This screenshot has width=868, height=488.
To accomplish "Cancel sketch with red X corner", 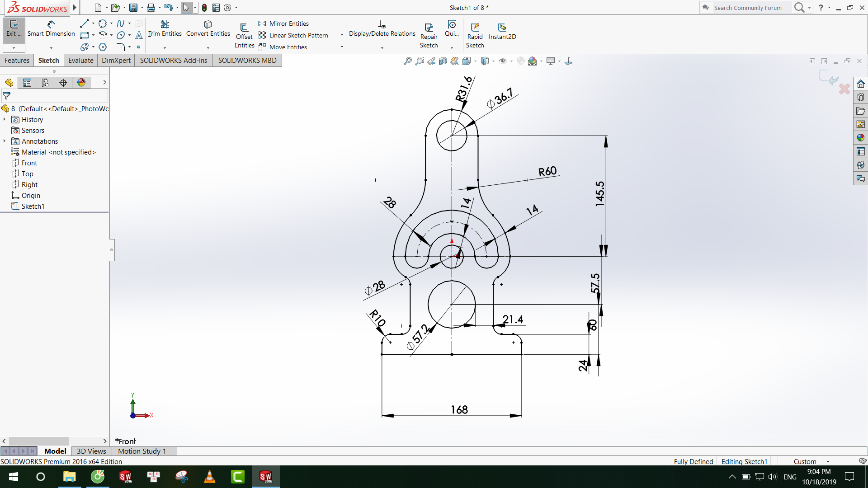I will [844, 89].
